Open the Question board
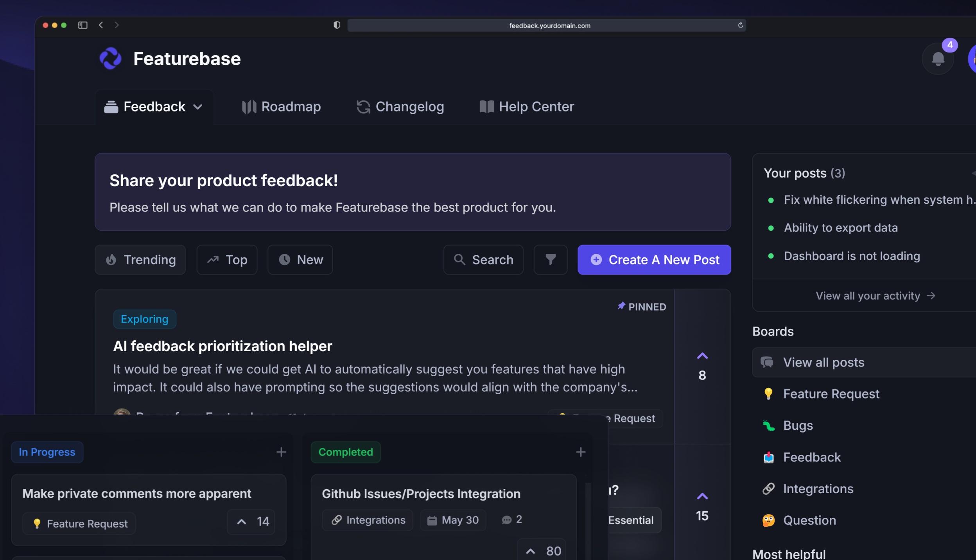Viewport: 976px width, 560px height. [x=799, y=521]
